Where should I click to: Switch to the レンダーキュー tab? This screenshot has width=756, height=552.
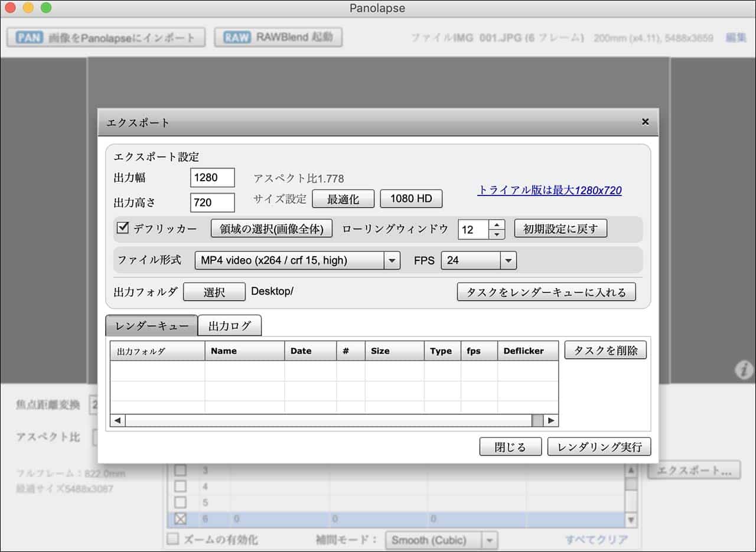click(152, 325)
